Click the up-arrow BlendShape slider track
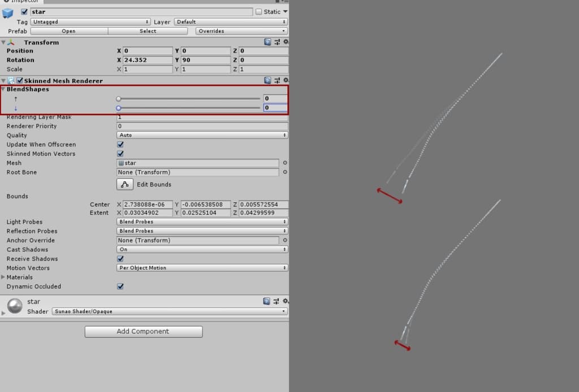The height and width of the screenshot is (392, 579). pyautogui.click(x=189, y=99)
